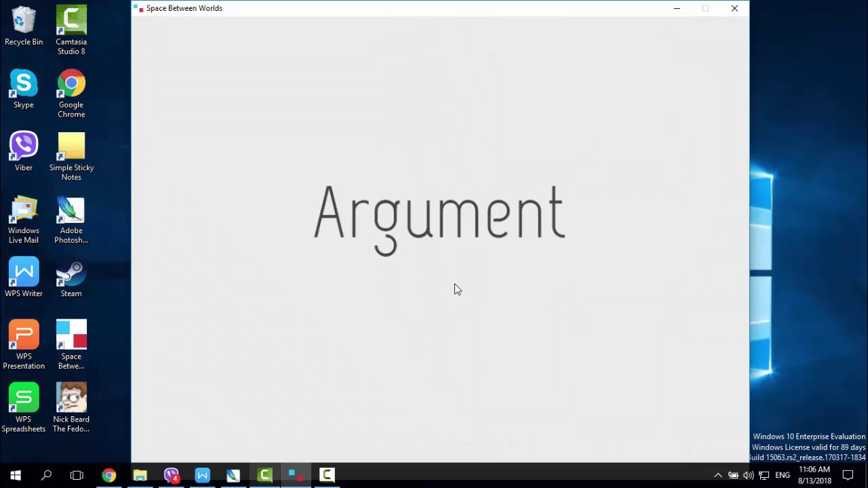
Task: Select Simple Sticky Notes desktop icon
Action: click(71, 157)
